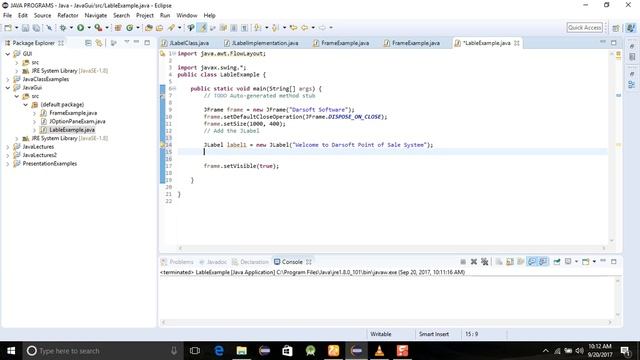Image resolution: width=640 pixels, height=360 pixels.
Task: Open Microsoft Edge from the taskbar
Action: 219,351
